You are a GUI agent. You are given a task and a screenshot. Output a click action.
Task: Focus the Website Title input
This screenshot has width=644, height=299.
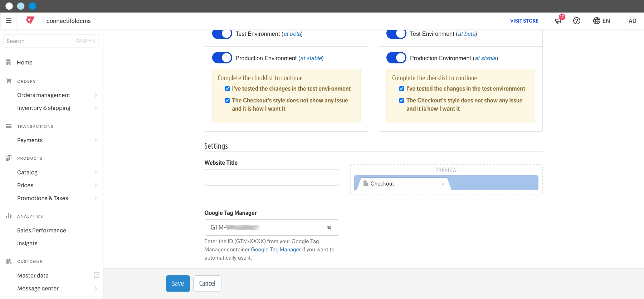pyautogui.click(x=272, y=177)
